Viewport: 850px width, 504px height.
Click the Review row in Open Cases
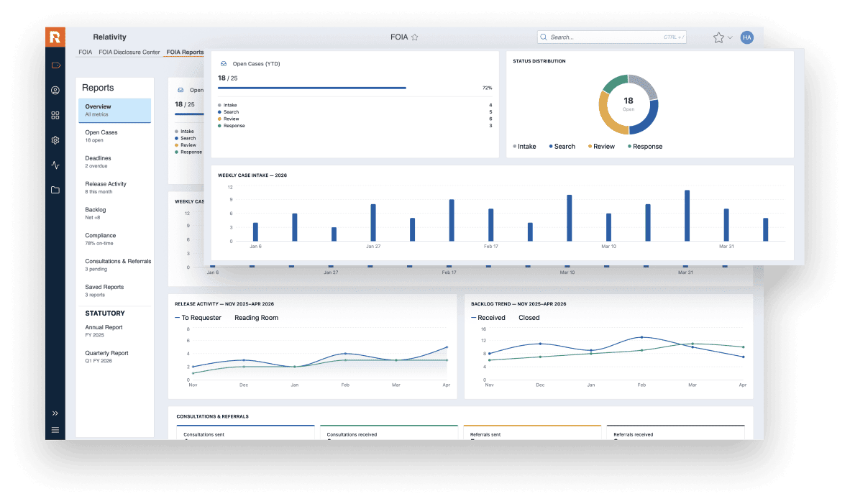tap(355, 119)
